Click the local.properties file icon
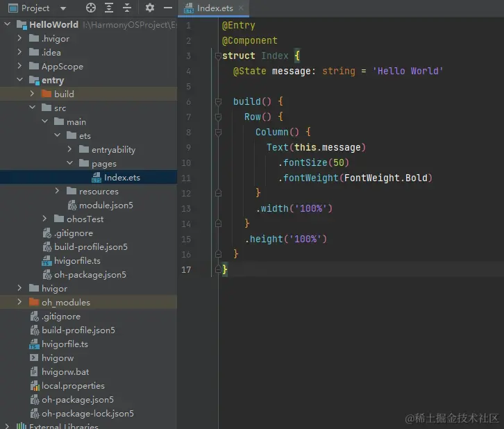Image resolution: width=504 pixels, height=429 pixels. coord(35,386)
